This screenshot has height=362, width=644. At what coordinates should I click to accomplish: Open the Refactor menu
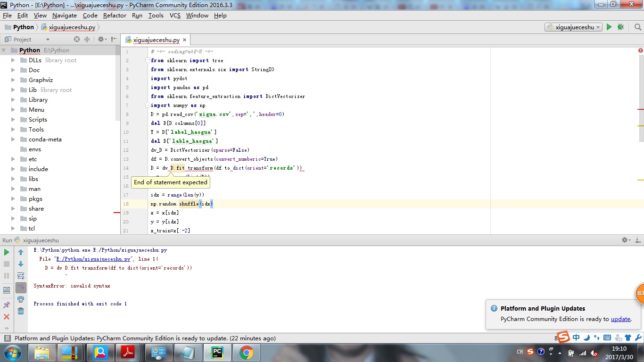(x=115, y=15)
